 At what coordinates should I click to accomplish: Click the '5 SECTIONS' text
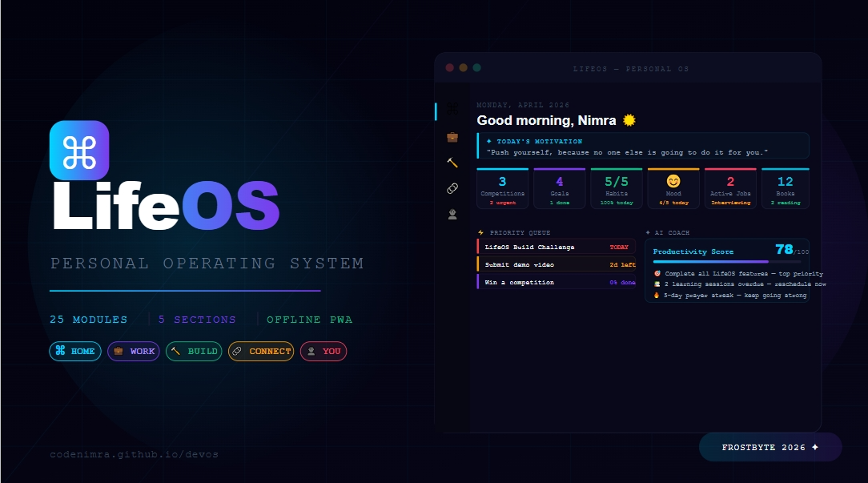[197, 320]
